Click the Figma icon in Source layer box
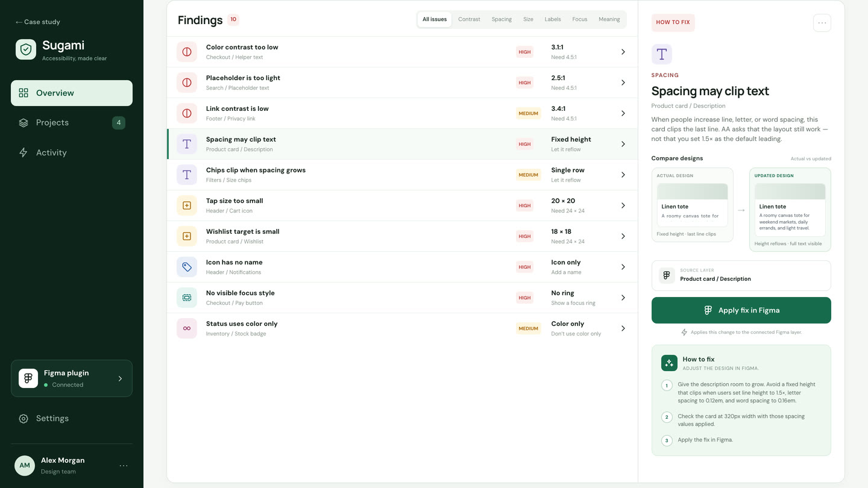868x488 pixels. [x=667, y=275]
